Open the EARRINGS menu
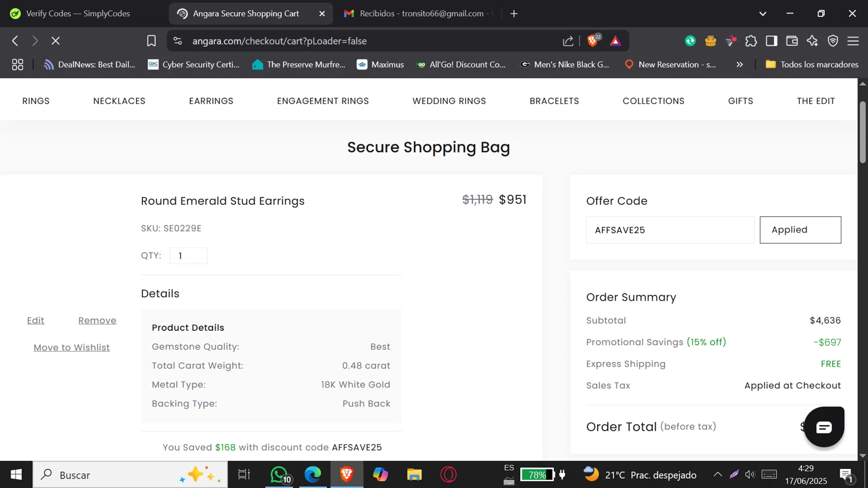 211,101
